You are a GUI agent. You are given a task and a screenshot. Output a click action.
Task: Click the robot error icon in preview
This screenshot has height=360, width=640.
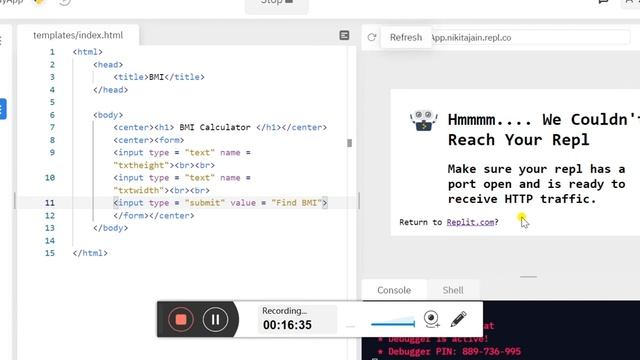(x=424, y=121)
